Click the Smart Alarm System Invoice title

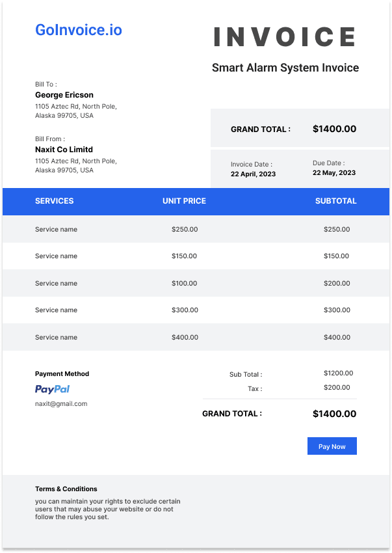tap(285, 68)
